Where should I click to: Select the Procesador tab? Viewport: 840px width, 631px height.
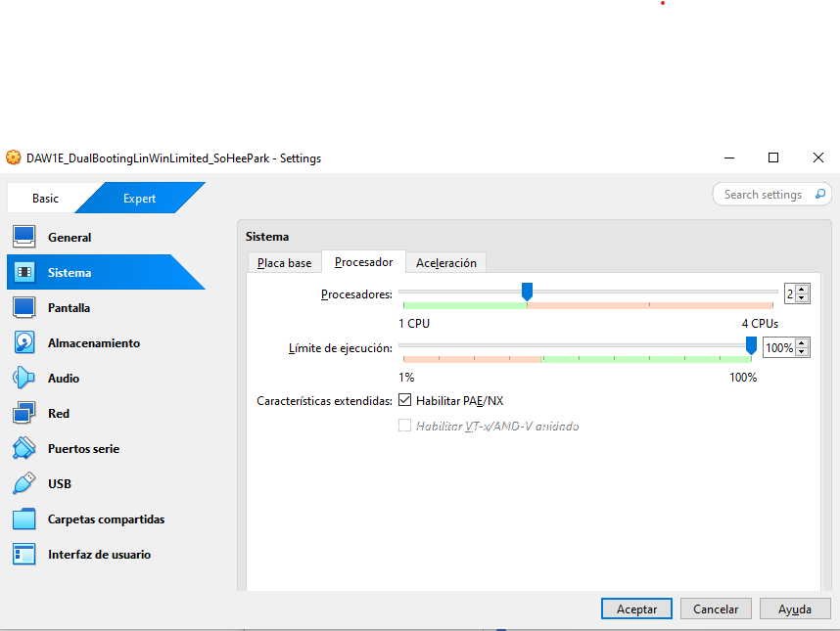click(364, 262)
